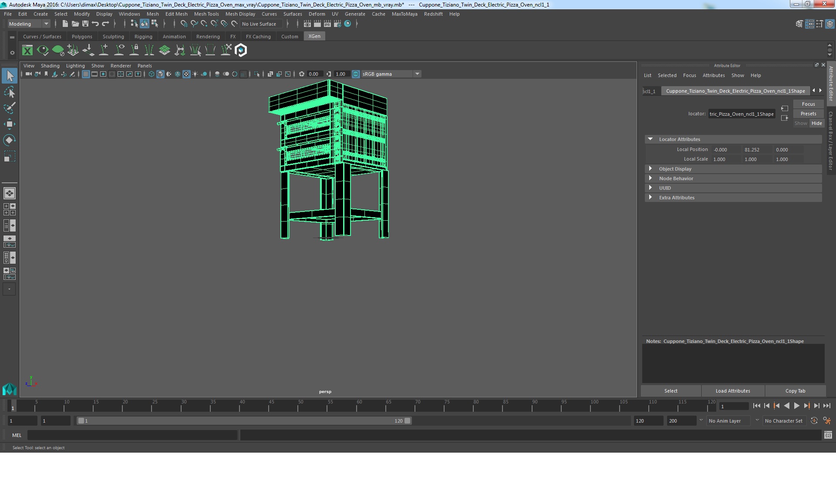The height and width of the screenshot is (504, 836).
Task: Open the viewport Shading menu
Action: (x=50, y=66)
